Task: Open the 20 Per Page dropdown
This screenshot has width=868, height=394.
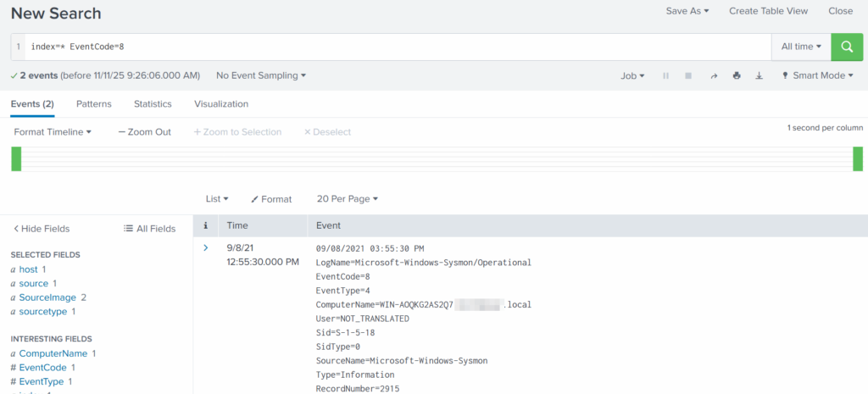Action: tap(347, 199)
